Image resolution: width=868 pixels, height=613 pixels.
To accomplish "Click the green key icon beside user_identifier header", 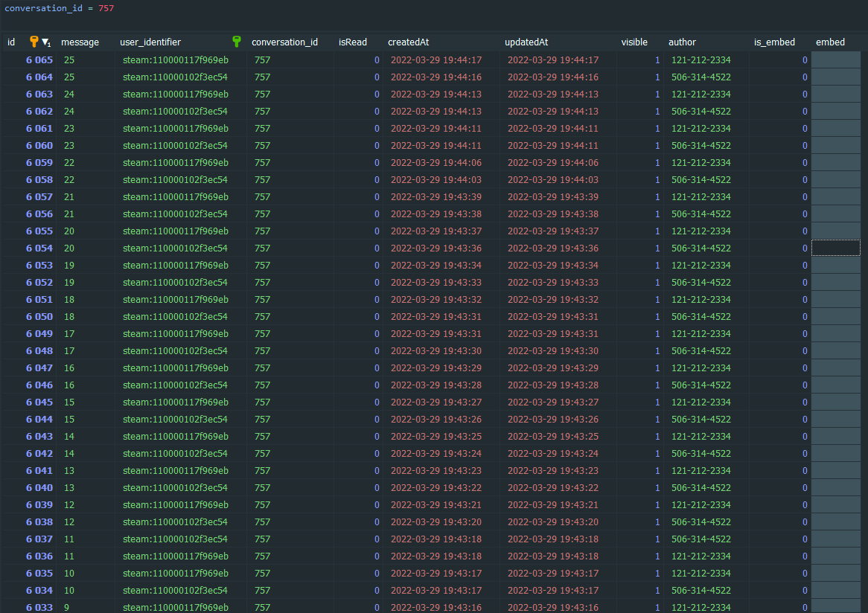I will point(237,42).
